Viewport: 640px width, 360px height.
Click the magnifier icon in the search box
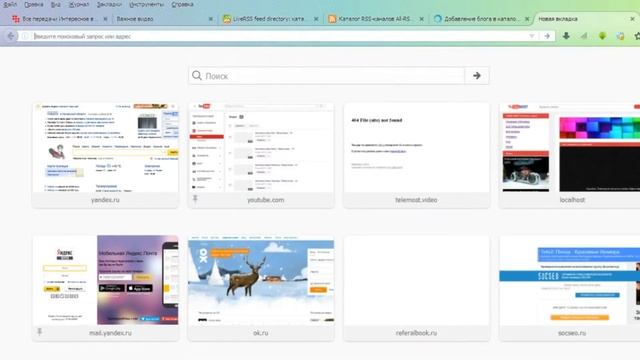[197, 76]
